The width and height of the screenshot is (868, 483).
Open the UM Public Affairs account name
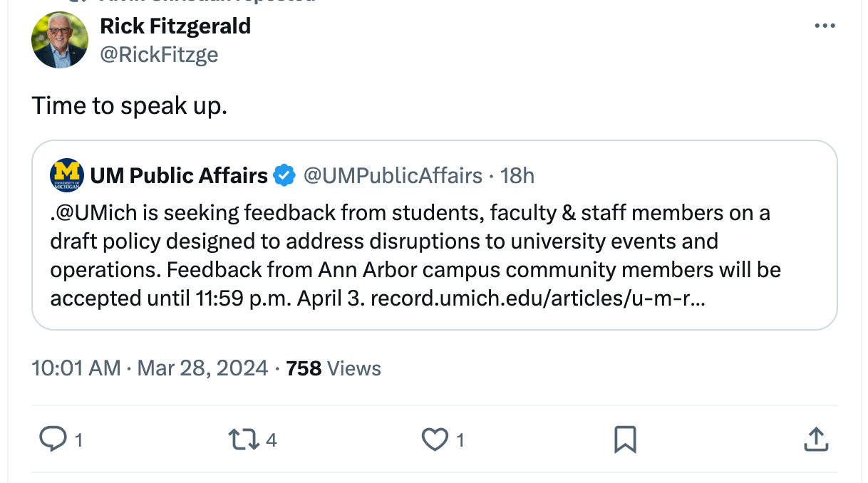[179, 175]
